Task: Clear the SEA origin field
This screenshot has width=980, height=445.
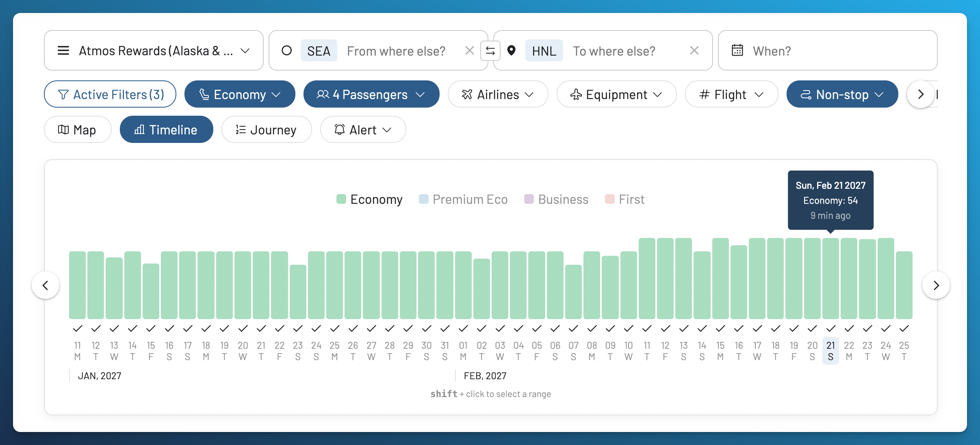Action: (x=470, y=51)
